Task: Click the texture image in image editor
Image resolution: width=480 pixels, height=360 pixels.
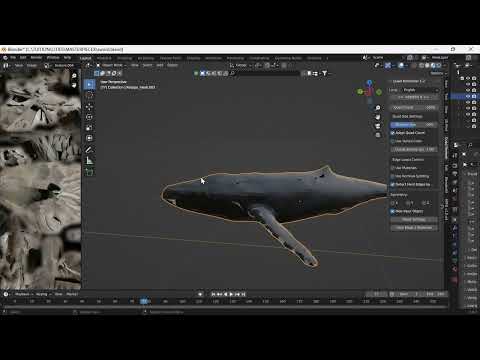Action: click(40, 179)
